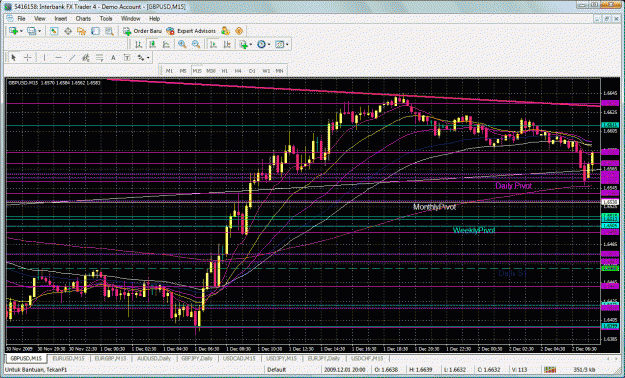Switch timeframe to MN
Viewport: 625px width, 378px height.
(x=279, y=71)
